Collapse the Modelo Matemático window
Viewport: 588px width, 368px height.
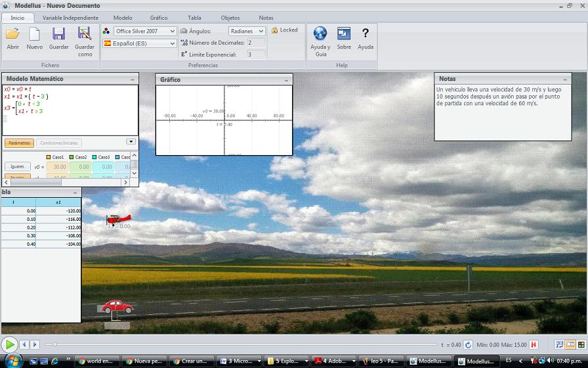(133, 80)
